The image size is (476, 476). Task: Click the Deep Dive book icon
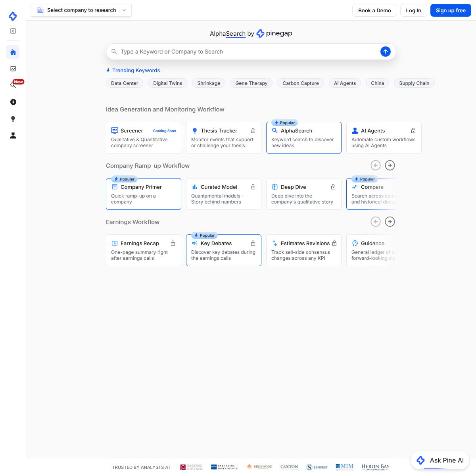click(275, 187)
